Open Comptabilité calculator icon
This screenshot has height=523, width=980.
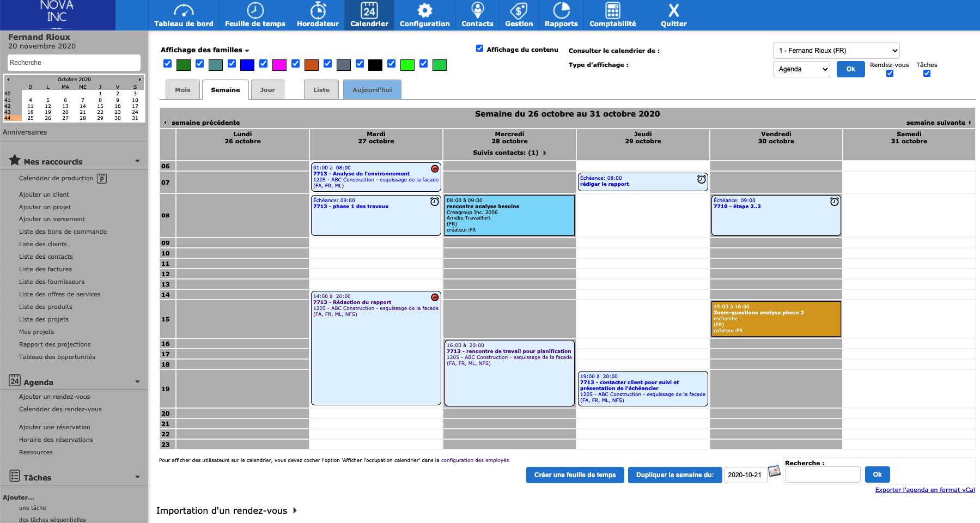click(612, 11)
